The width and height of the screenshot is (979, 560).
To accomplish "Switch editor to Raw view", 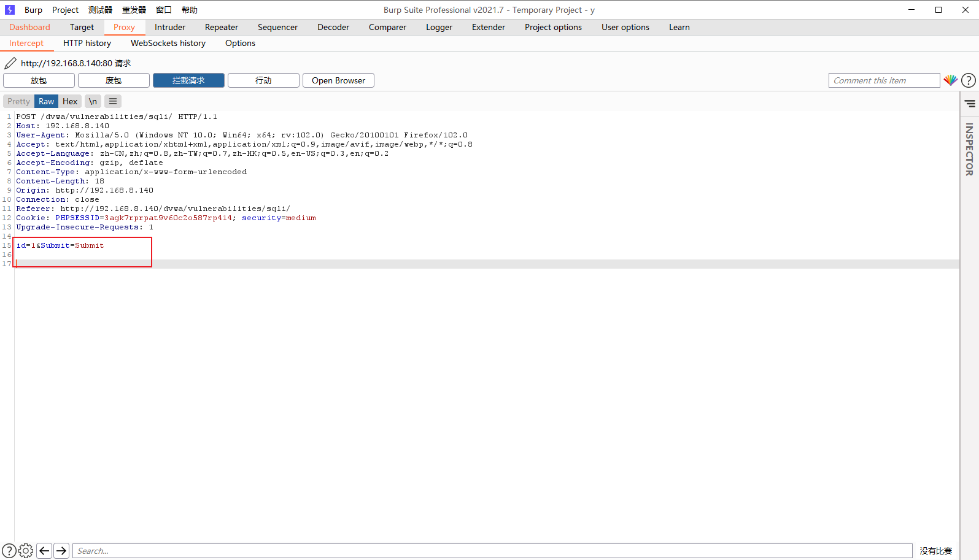I will point(46,101).
